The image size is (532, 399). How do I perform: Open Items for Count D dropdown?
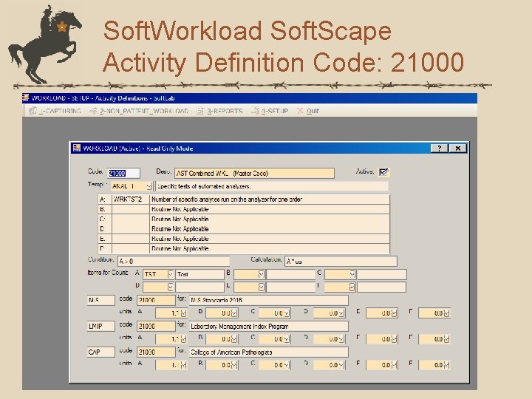(x=171, y=287)
